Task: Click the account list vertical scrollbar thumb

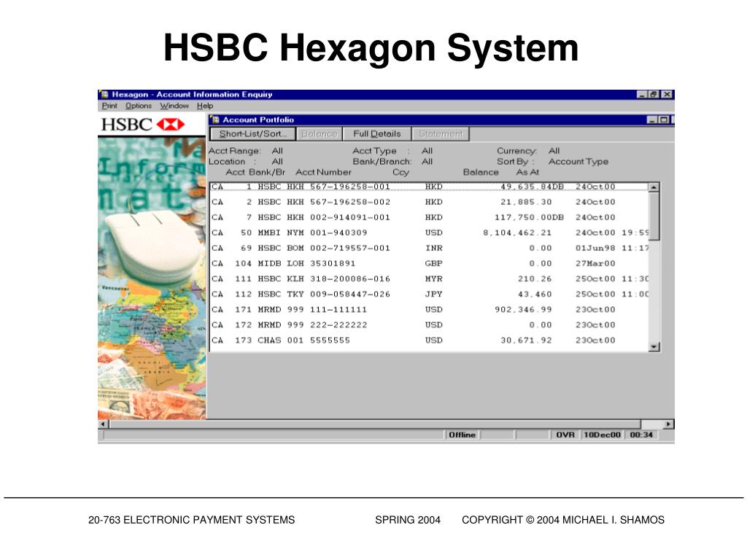Action: coord(654,216)
